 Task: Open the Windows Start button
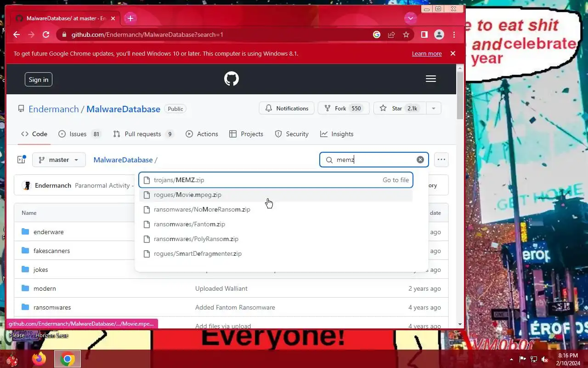[x=12, y=359]
